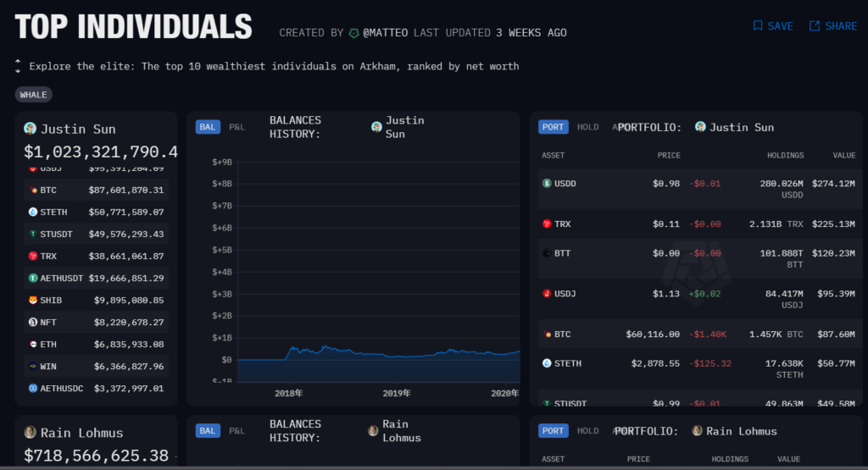Click Rain Lohmus avatar in left card
The width and height of the screenshot is (868, 470).
click(x=30, y=433)
